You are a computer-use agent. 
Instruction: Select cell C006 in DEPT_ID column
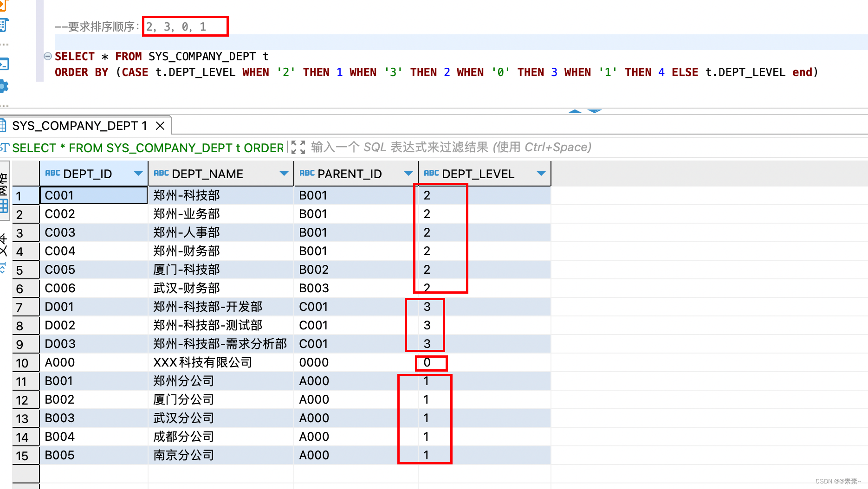pyautogui.click(x=94, y=288)
